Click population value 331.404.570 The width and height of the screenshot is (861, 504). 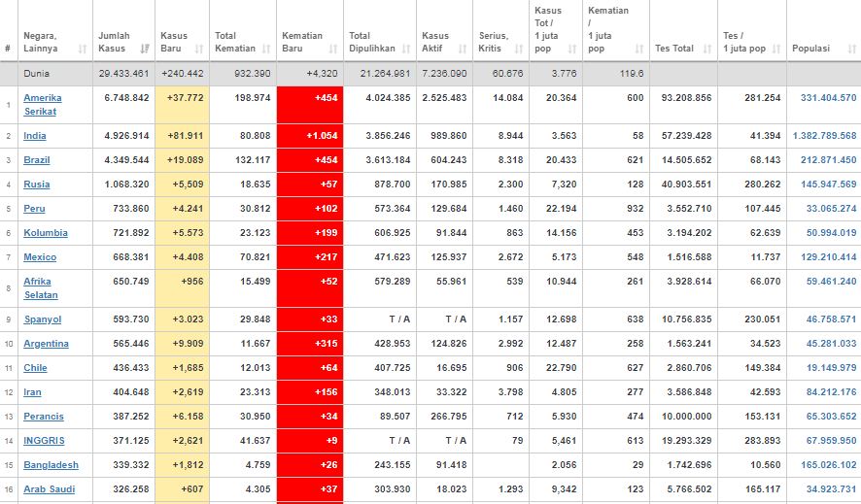point(828,98)
